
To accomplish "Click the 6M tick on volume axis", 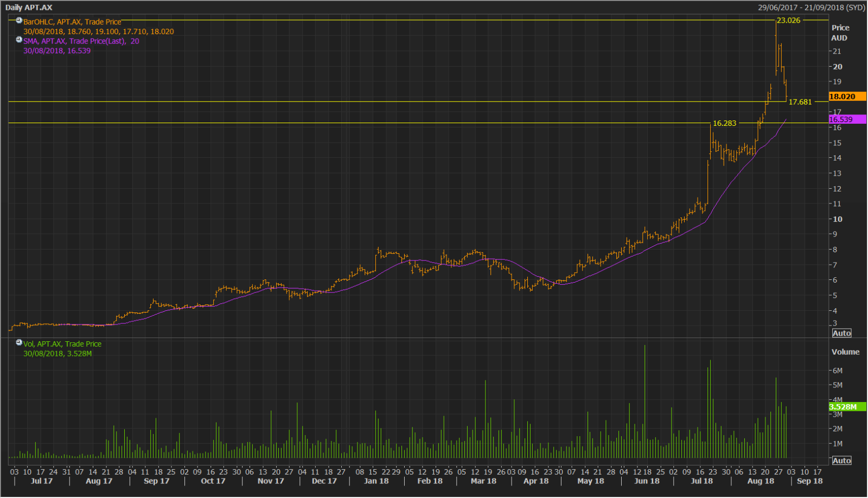I will 838,371.
